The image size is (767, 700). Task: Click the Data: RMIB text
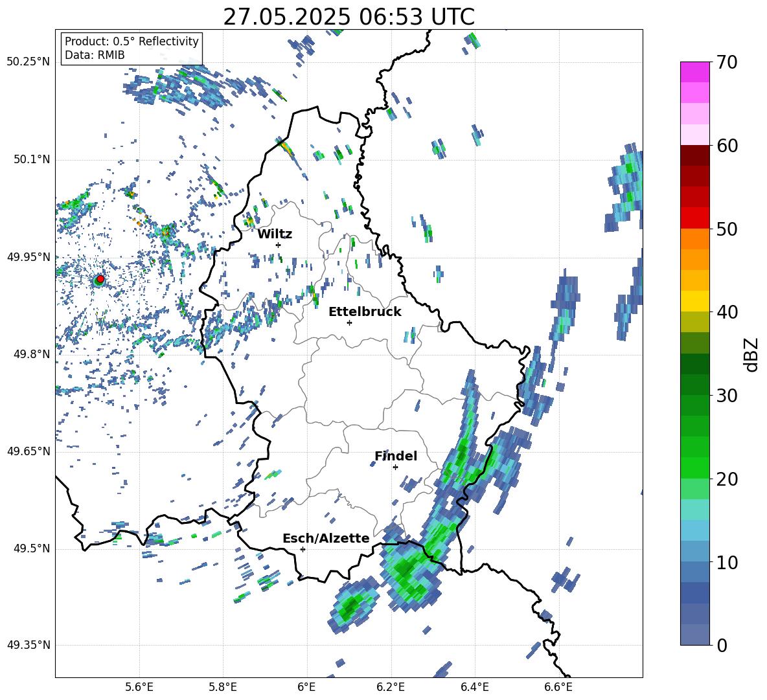pos(95,55)
